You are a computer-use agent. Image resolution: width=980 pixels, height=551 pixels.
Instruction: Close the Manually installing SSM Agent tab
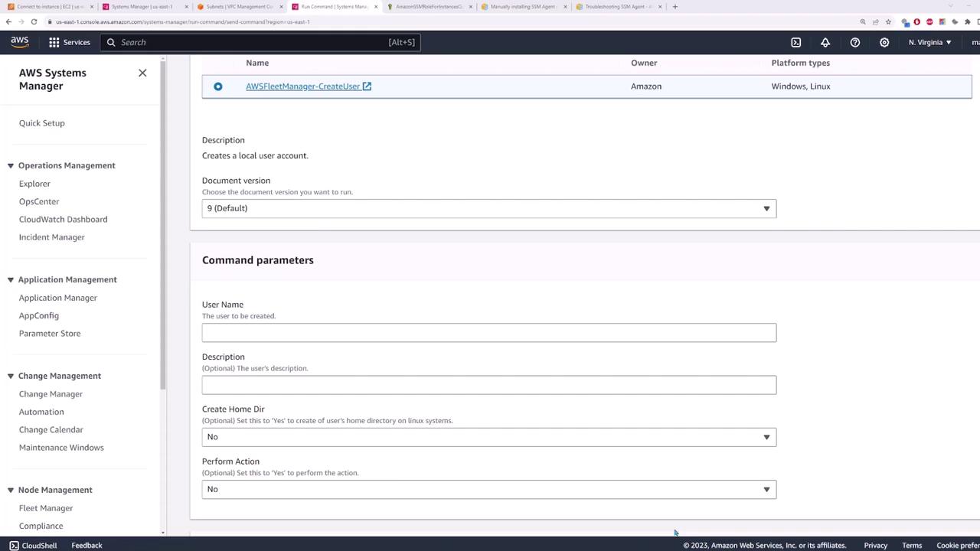click(x=565, y=7)
